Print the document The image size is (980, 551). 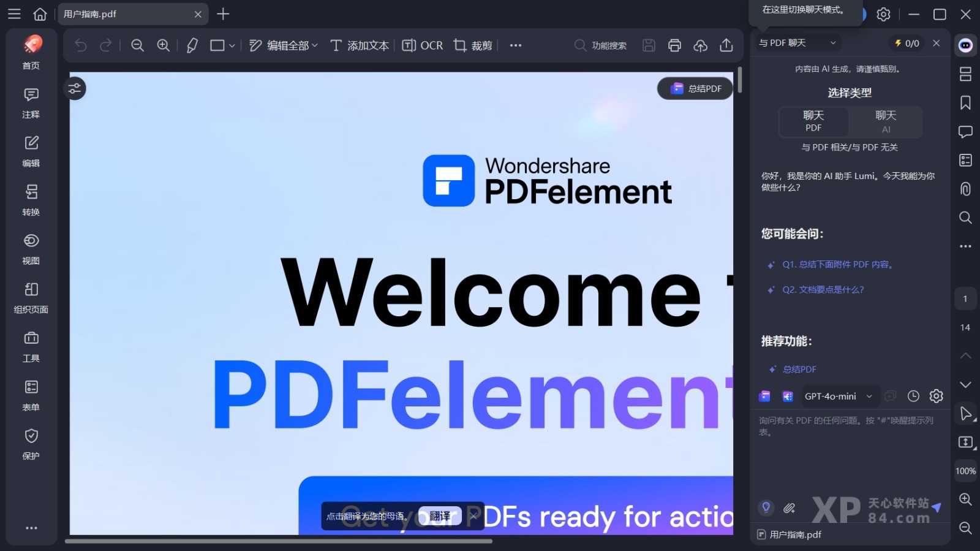[x=674, y=45]
